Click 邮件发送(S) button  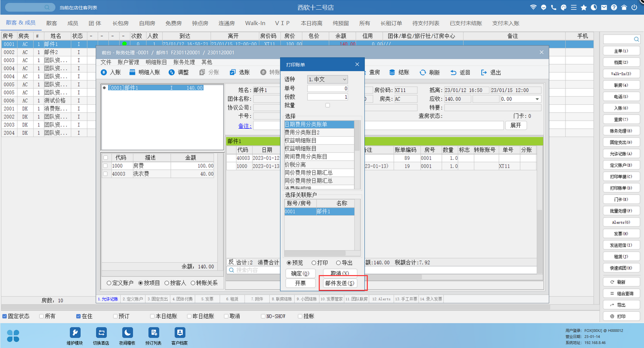341,283
